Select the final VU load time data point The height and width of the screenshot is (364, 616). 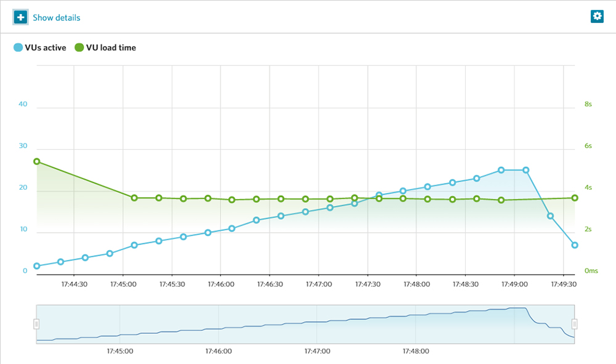click(575, 198)
